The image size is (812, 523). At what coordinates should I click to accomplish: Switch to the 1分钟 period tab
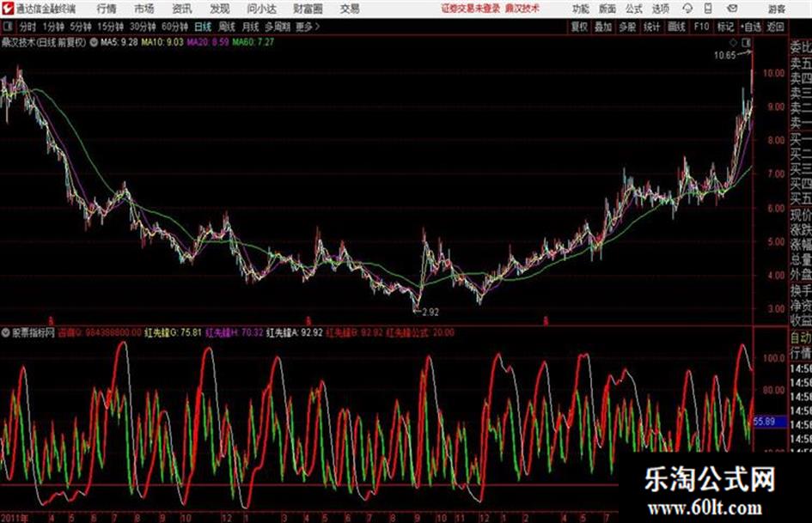click(53, 27)
